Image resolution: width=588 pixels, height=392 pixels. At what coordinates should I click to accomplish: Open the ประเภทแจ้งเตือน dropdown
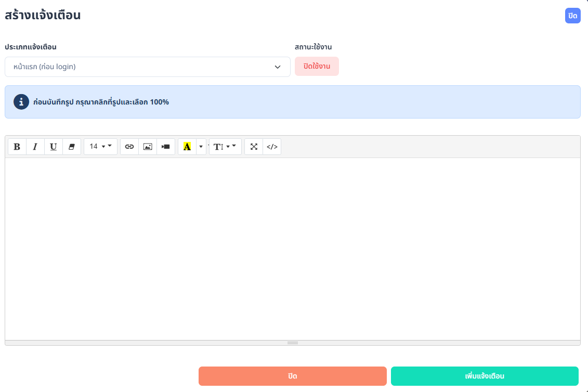(147, 67)
